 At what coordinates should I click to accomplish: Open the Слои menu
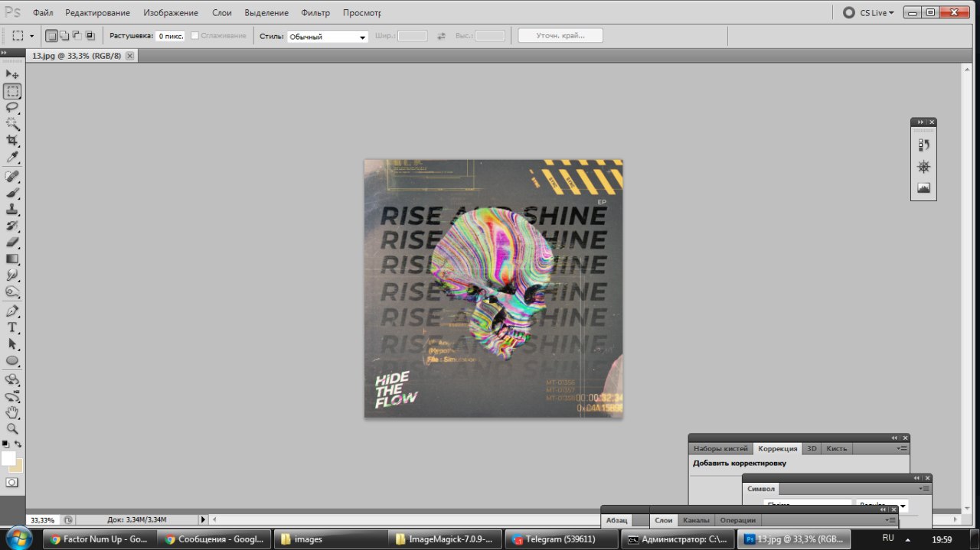[222, 13]
